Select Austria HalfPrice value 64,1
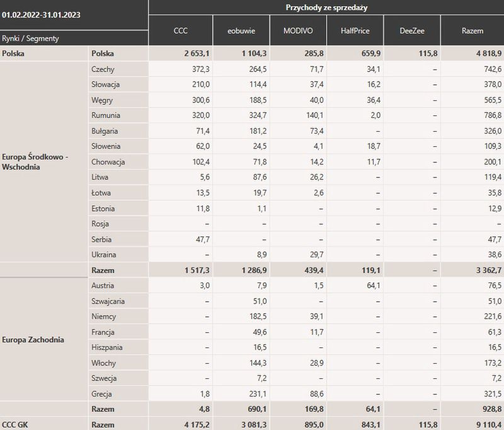504x430 pixels. (x=374, y=285)
